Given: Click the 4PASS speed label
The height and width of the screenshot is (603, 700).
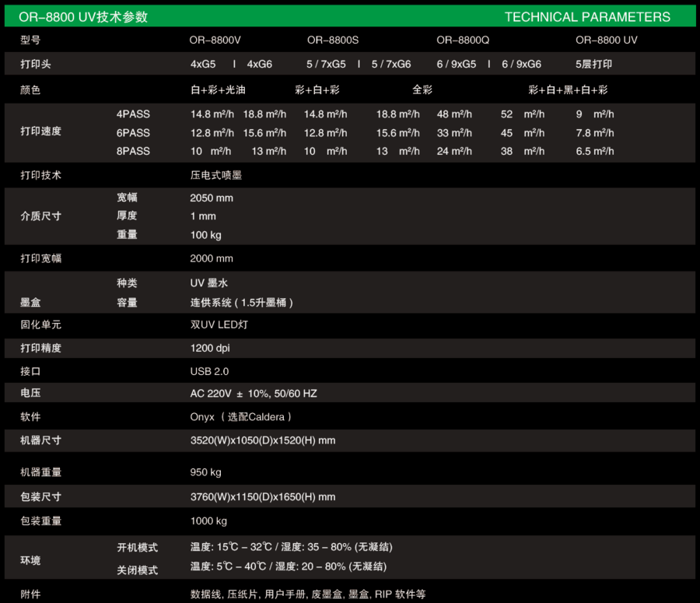Looking at the screenshot, I should 133,114.
